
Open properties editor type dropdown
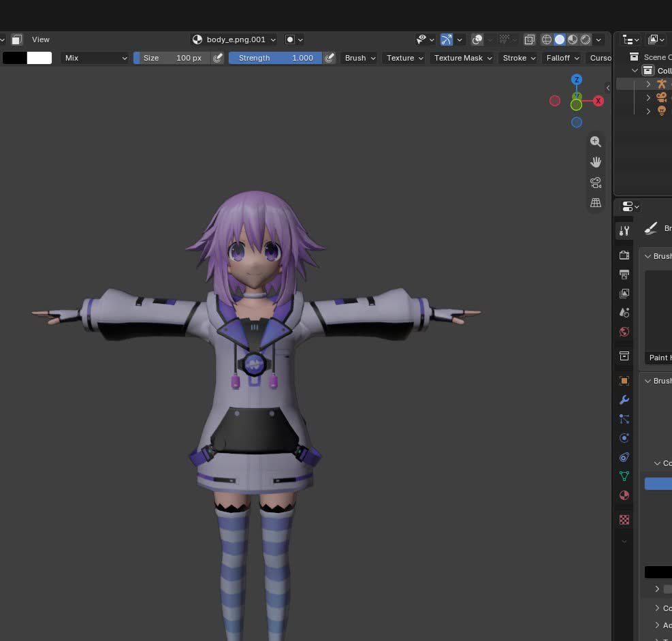pos(630,206)
